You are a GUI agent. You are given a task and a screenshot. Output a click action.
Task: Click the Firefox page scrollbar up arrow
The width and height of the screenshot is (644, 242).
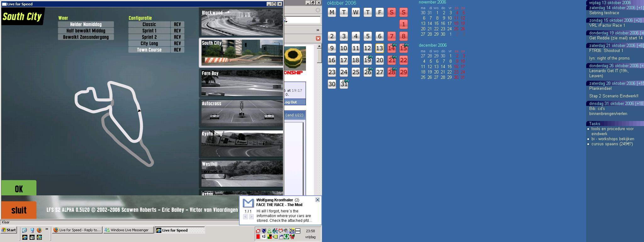coord(319,46)
